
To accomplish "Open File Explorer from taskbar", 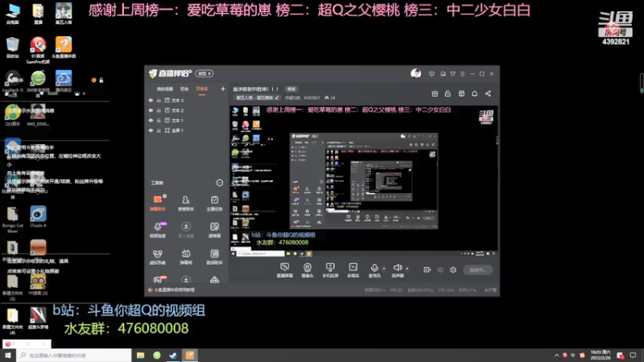I will click(140, 356).
